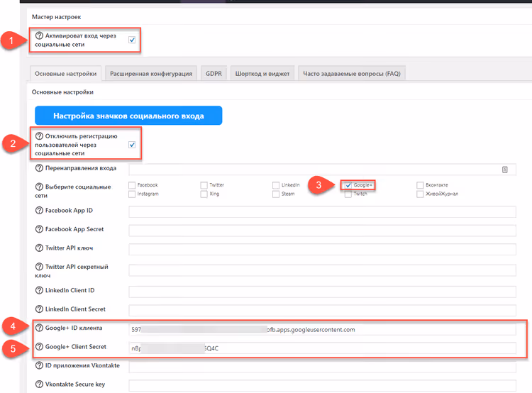Viewport: 532px width, 393px height.
Task: Focus the Twitter API ключ field
Action: click(322, 249)
